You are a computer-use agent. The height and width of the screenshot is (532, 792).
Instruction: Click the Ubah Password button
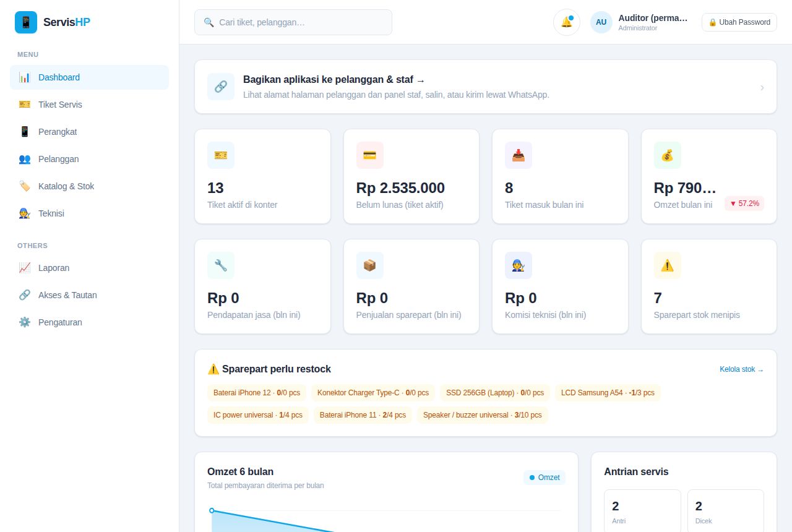(x=739, y=22)
